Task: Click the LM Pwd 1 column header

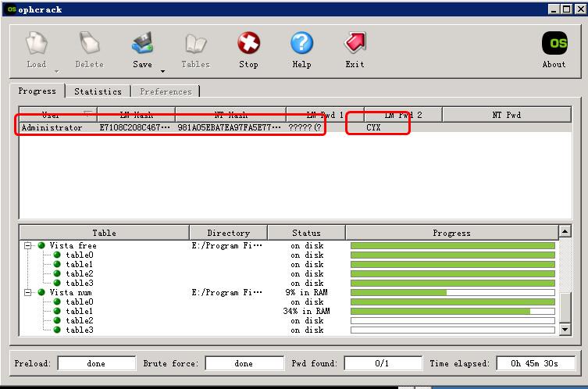Action: [325, 115]
